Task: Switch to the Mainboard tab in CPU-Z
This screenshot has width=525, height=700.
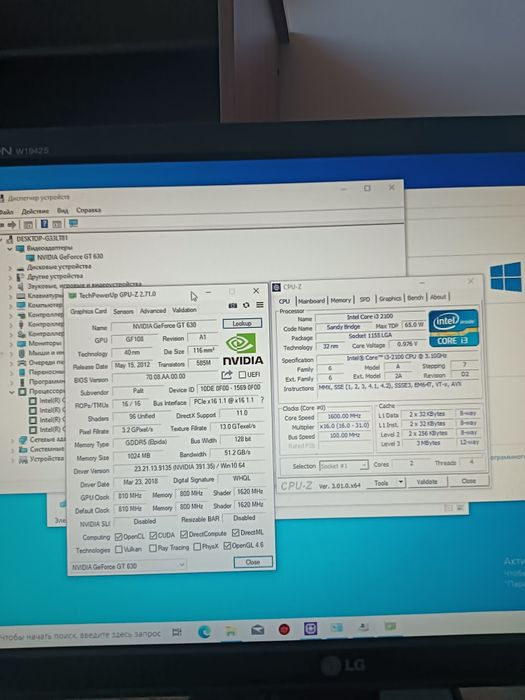Action: coord(312,301)
